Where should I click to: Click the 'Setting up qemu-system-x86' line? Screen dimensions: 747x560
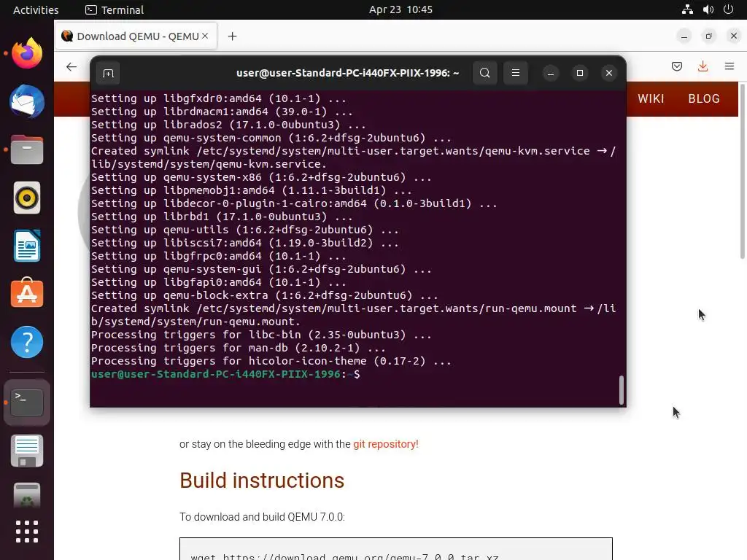[261, 177]
